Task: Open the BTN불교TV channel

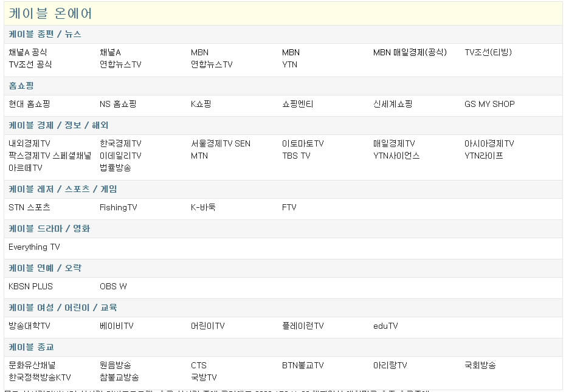Action: coord(303,365)
